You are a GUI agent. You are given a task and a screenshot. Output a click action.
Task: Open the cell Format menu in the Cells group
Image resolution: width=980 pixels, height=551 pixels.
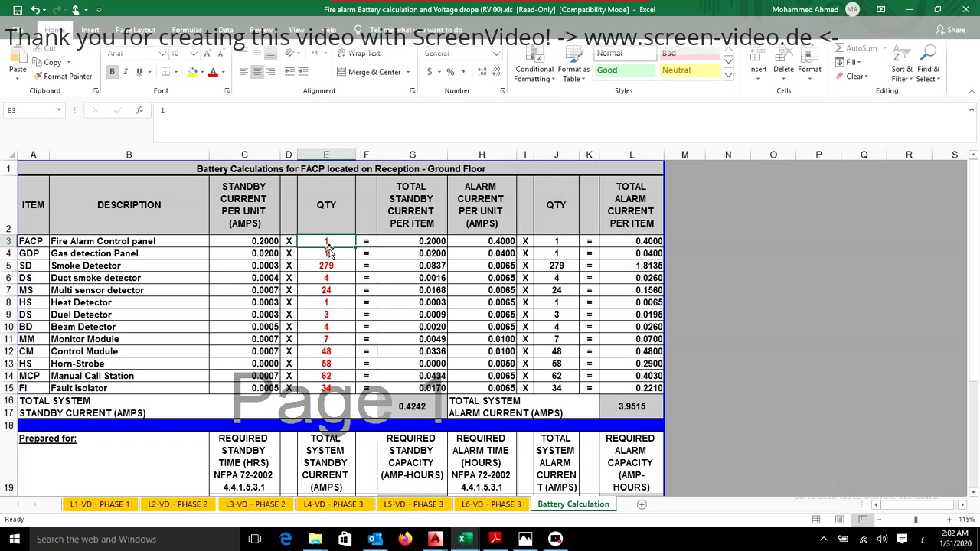809,64
